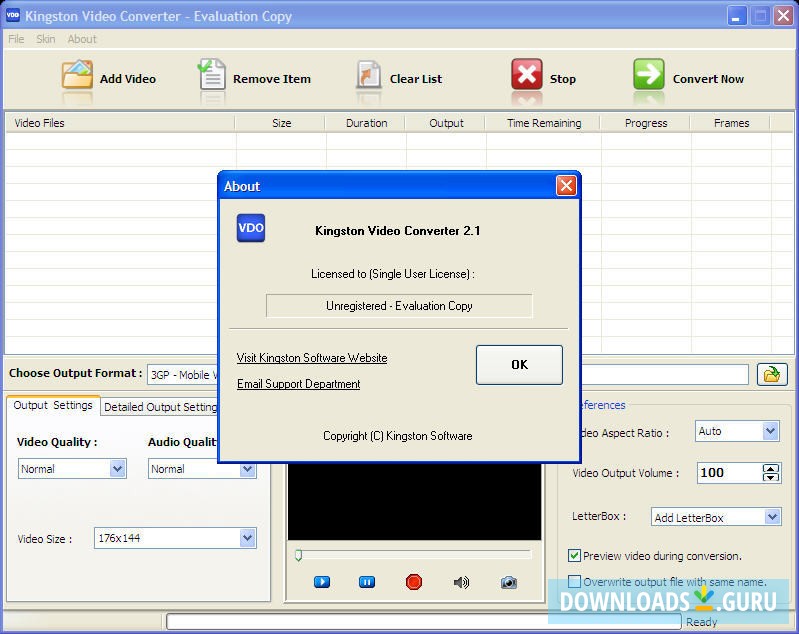799x634 pixels.
Task: Click the green Convert Now arrow icon
Action: point(649,74)
